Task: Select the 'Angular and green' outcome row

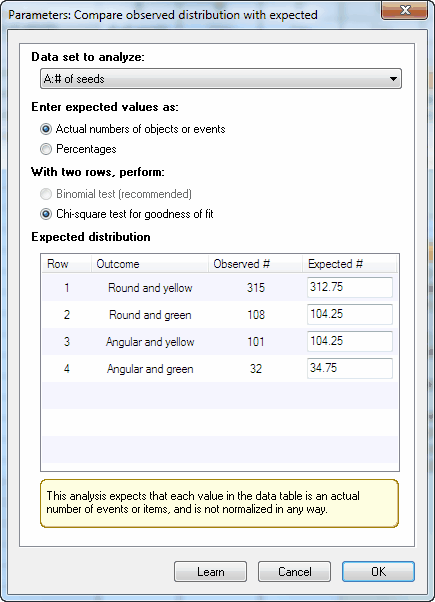Action: point(220,369)
